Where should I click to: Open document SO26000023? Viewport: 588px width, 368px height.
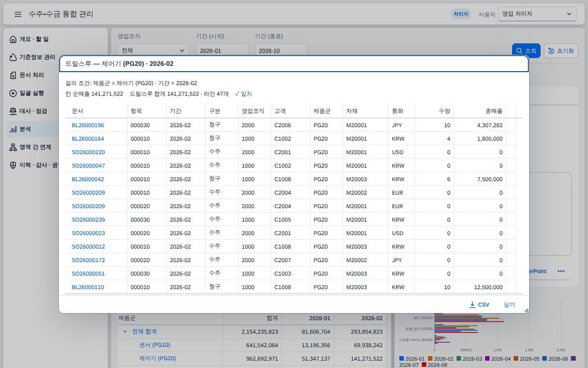click(88, 233)
